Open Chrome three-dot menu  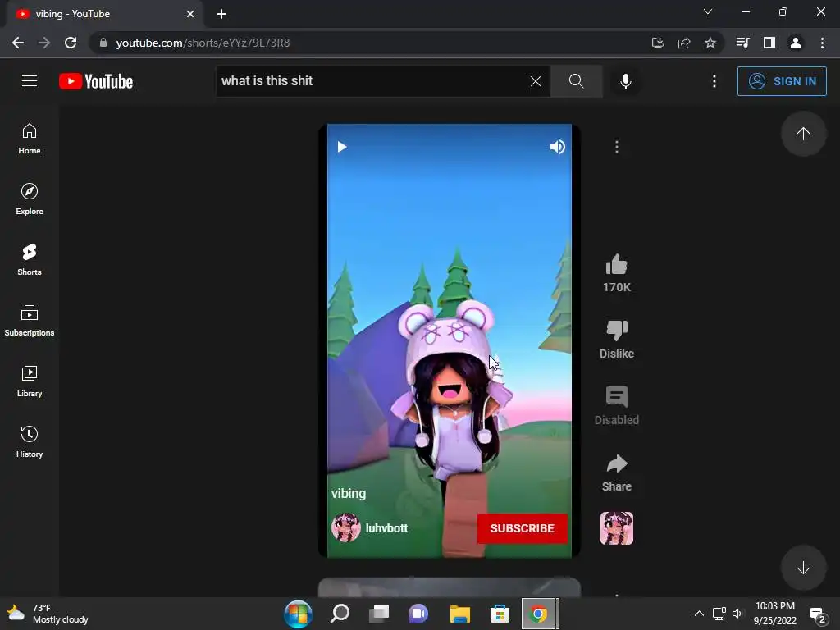pyautogui.click(x=822, y=43)
